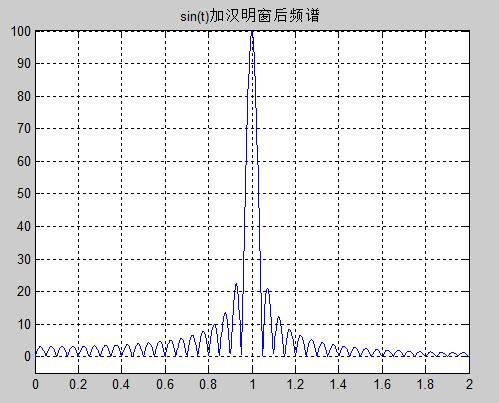Click the x-axis tick label 0.4
This screenshot has width=499, height=403.
point(121,385)
